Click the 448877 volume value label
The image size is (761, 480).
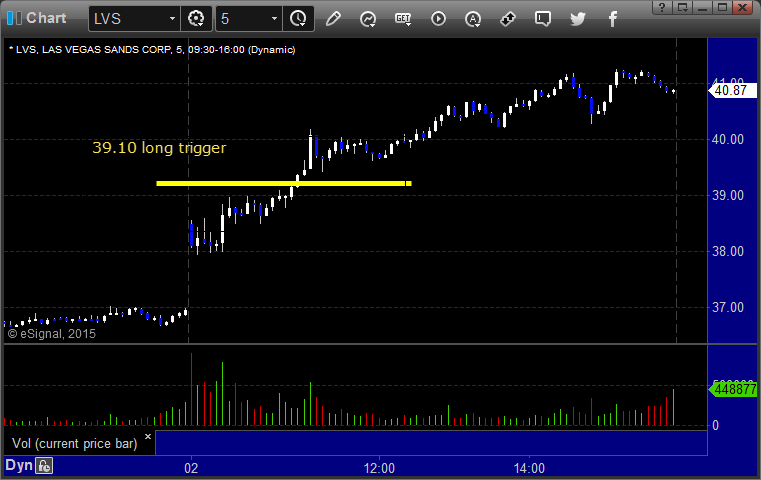[x=734, y=389]
